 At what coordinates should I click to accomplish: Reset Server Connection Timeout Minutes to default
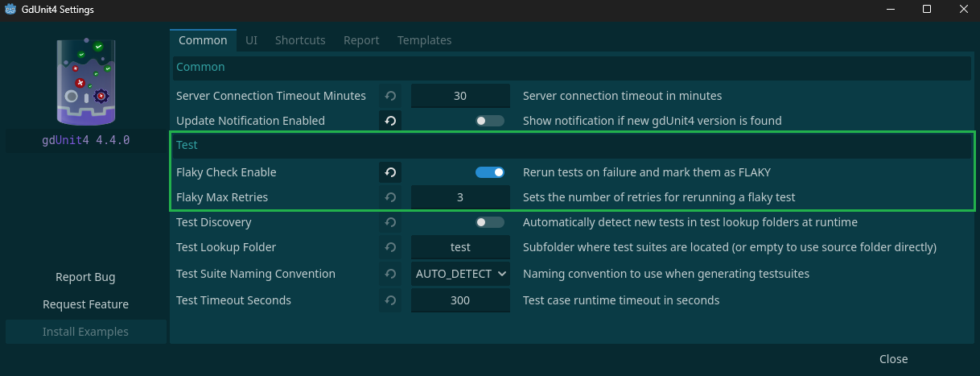point(390,96)
